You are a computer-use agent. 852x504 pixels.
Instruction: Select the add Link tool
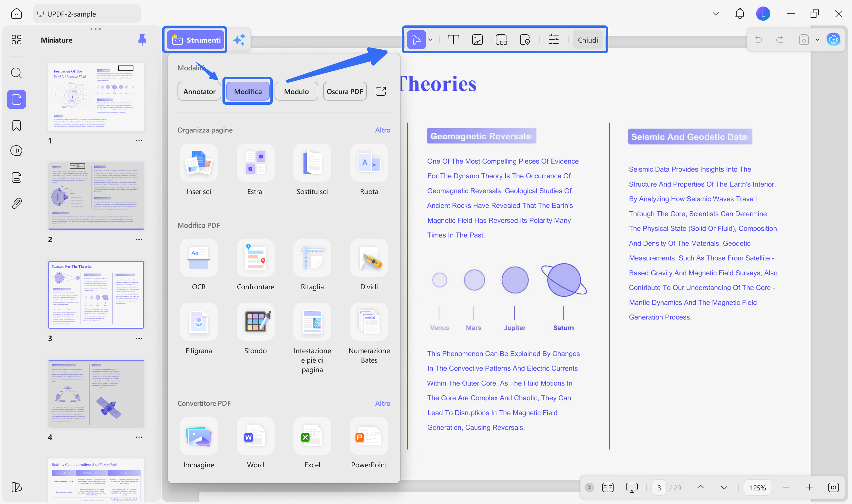[501, 40]
